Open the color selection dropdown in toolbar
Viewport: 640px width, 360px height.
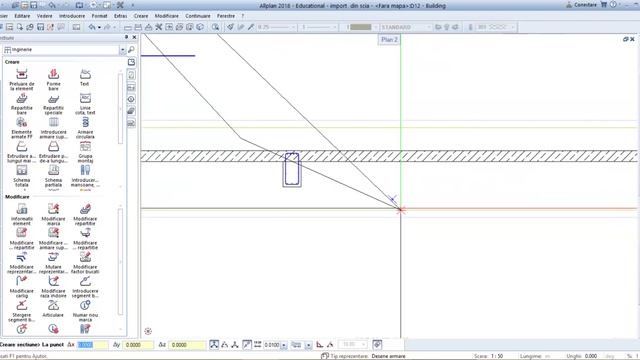coord(376,27)
